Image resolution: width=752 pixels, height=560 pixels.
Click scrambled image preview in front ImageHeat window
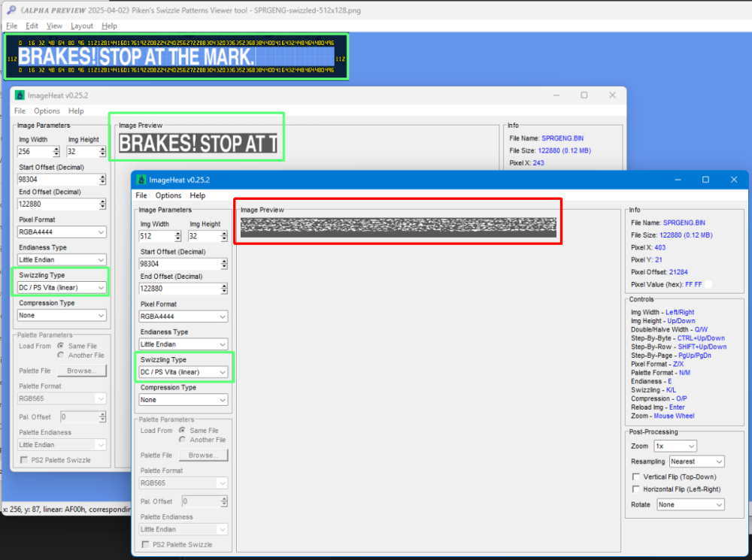coord(398,227)
